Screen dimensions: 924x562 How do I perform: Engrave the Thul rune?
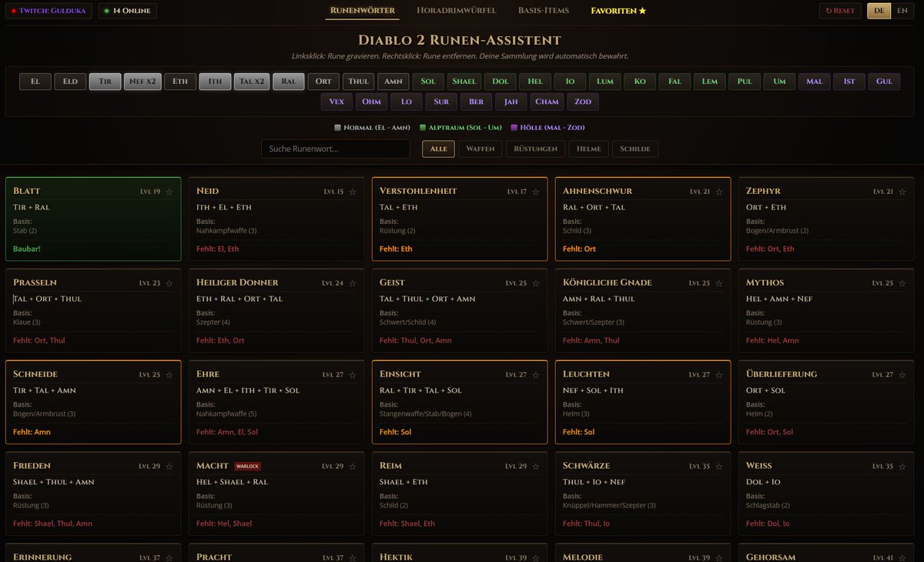click(358, 81)
